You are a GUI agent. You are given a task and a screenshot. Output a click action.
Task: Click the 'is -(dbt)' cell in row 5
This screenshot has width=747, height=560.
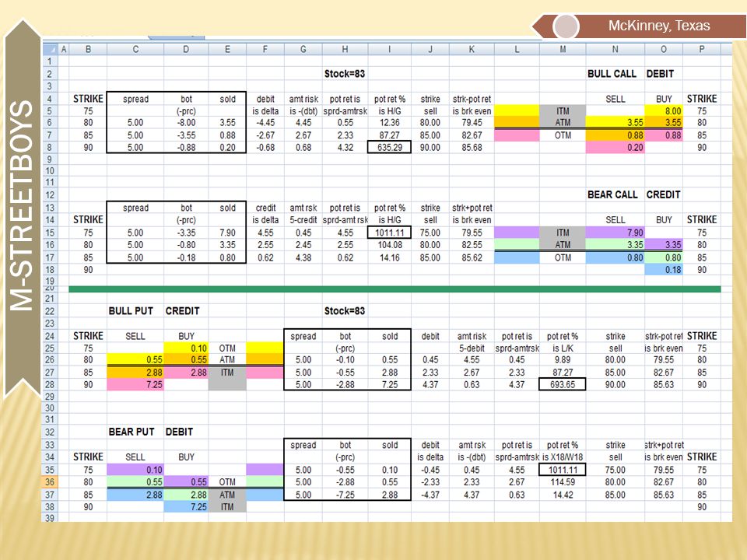[x=303, y=111]
